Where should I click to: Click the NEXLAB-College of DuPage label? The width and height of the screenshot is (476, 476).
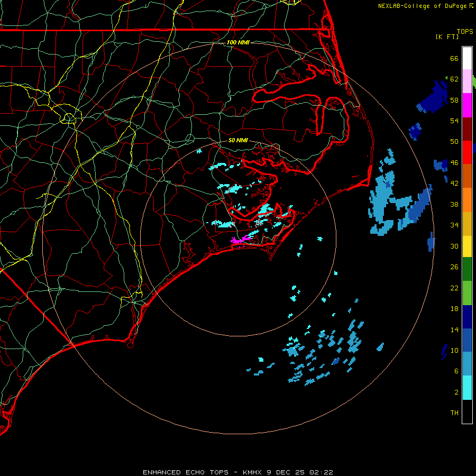click(422, 6)
